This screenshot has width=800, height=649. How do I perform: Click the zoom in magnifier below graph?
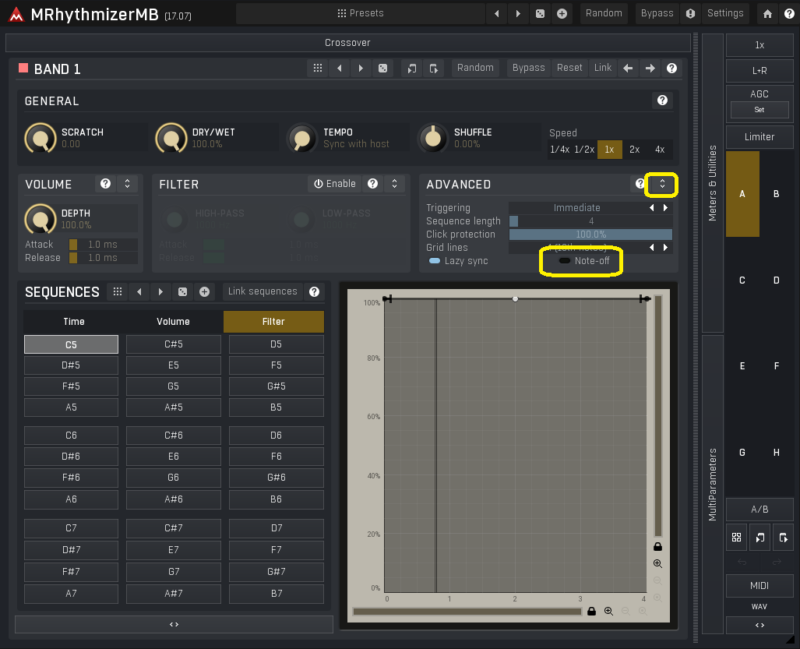coord(608,610)
